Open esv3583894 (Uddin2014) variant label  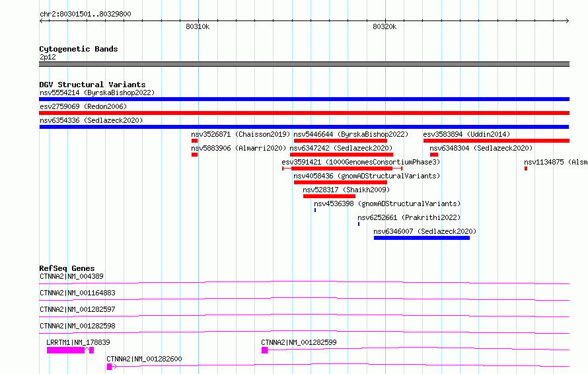467,134
